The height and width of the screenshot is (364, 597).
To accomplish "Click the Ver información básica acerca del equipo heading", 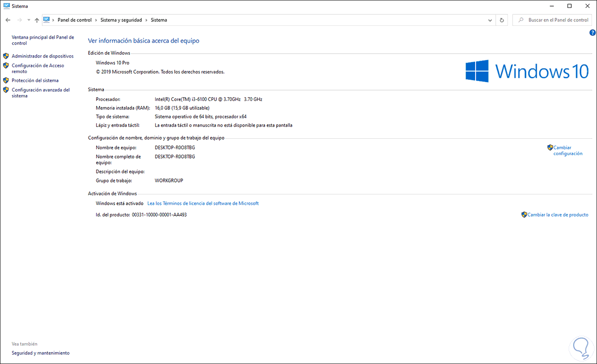I will [x=144, y=41].
